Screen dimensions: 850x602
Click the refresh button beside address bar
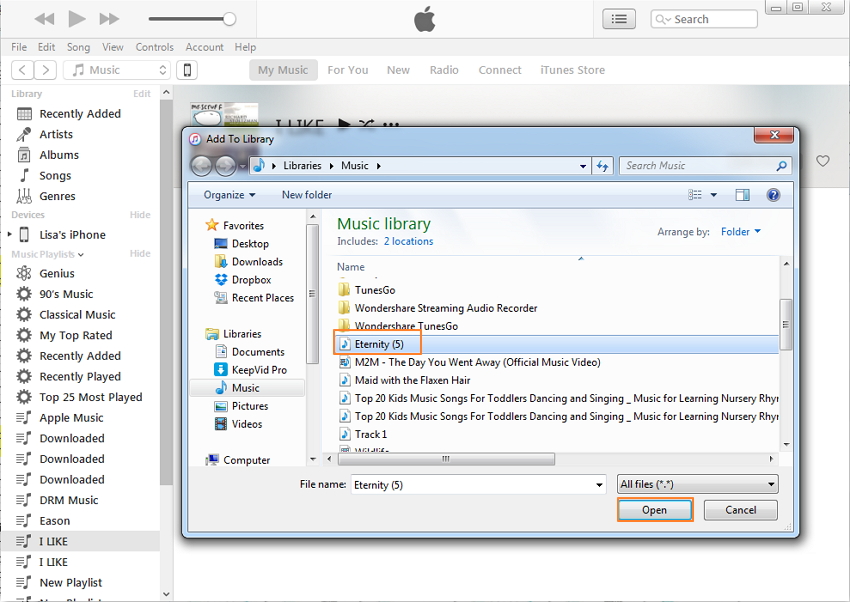point(602,166)
